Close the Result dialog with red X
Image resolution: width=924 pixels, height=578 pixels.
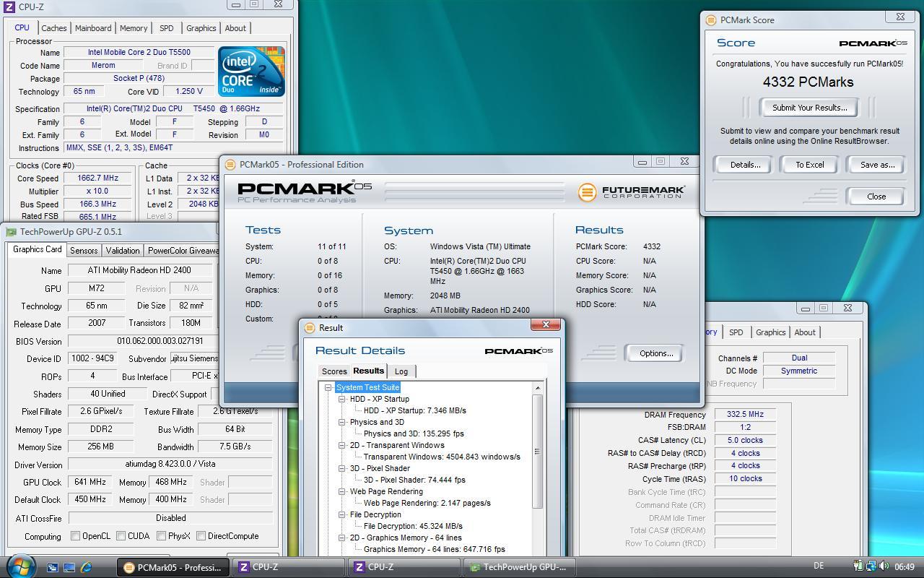(x=546, y=325)
